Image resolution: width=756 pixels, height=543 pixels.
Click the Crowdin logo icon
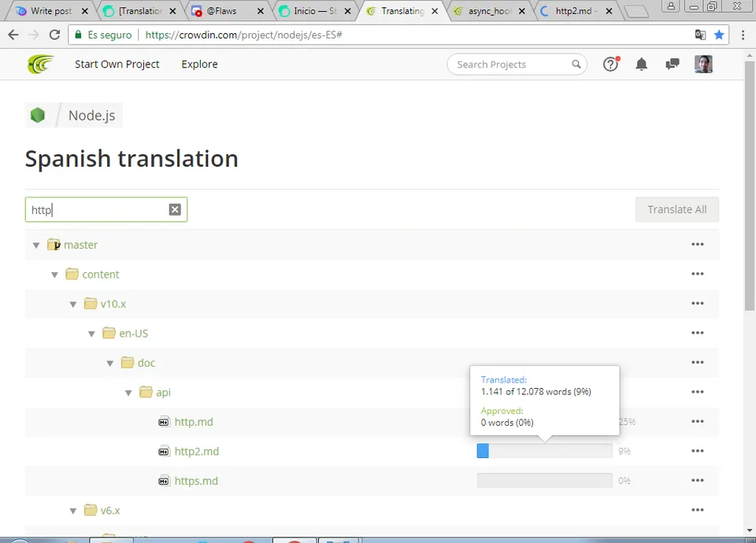coord(40,64)
